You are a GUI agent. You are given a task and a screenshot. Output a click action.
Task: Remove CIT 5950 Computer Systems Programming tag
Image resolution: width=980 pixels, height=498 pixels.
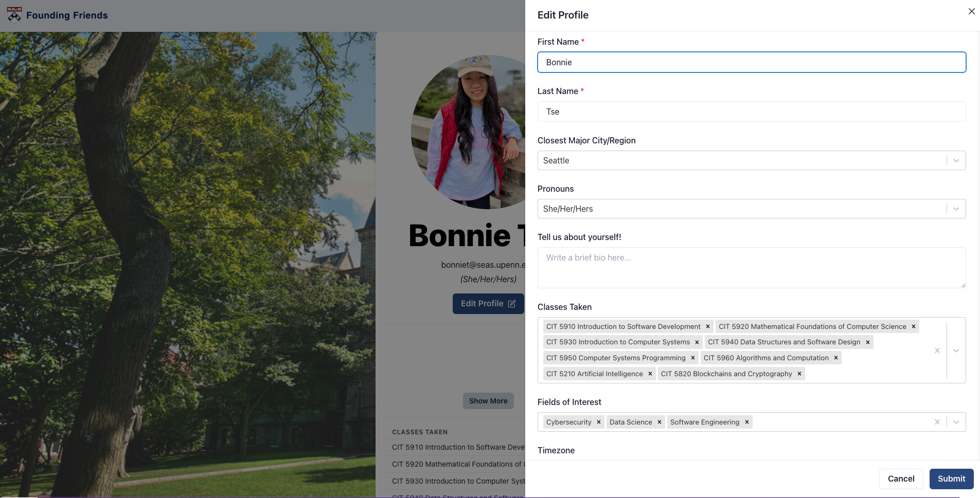(x=693, y=358)
